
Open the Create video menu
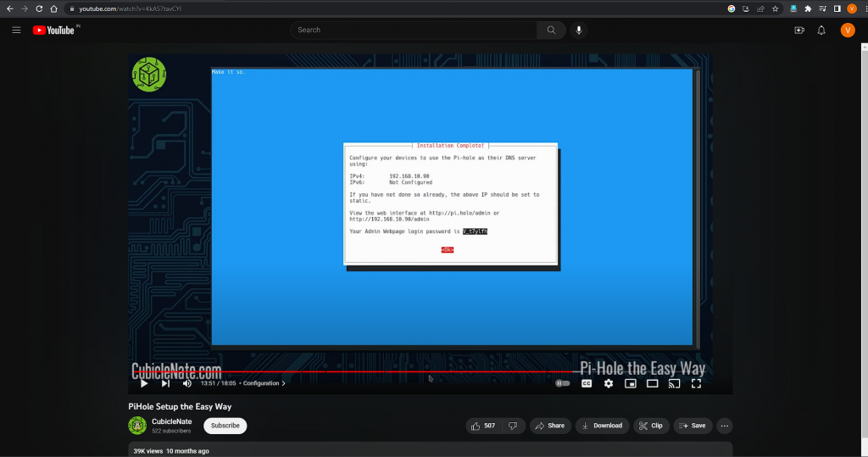[x=799, y=30]
